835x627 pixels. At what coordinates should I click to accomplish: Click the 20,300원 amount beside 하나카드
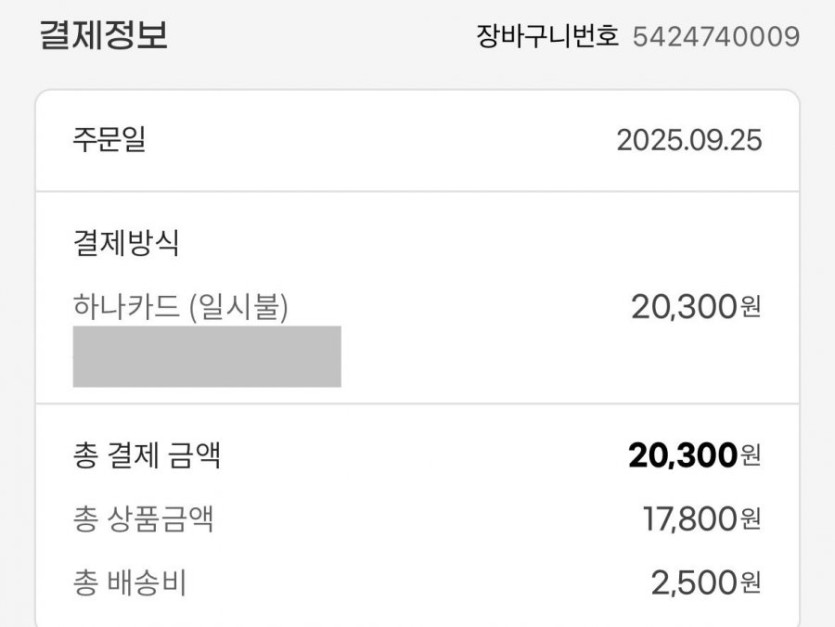[x=695, y=307]
